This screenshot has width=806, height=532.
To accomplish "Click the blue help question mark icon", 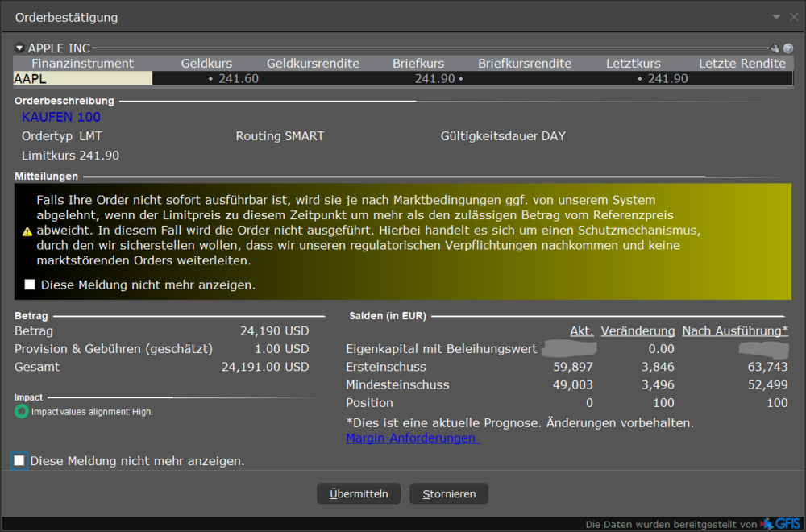I will [x=788, y=48].
